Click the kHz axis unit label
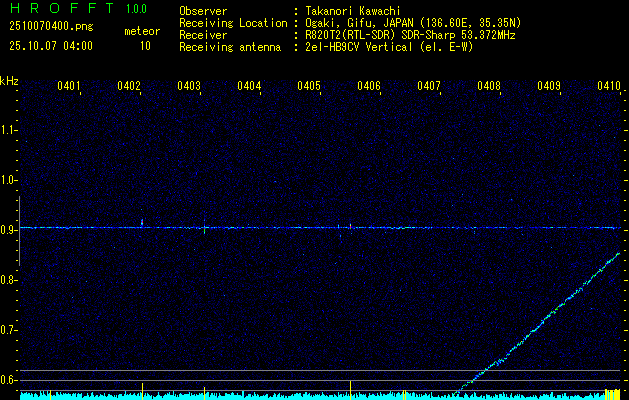This screenshot has width=629, height=400. [9, 81]
